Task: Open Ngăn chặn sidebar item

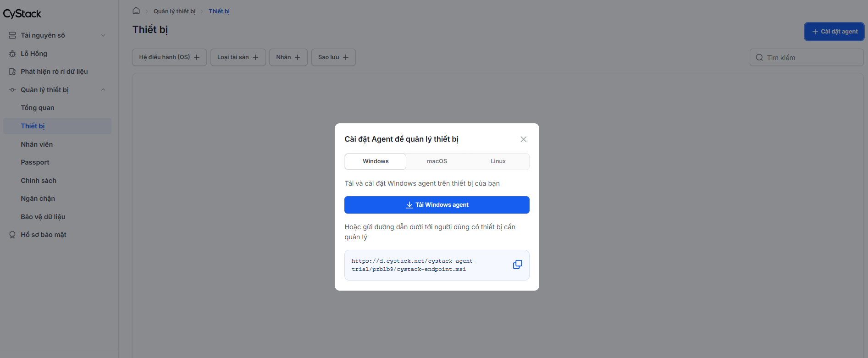Action: coord(57,198)
